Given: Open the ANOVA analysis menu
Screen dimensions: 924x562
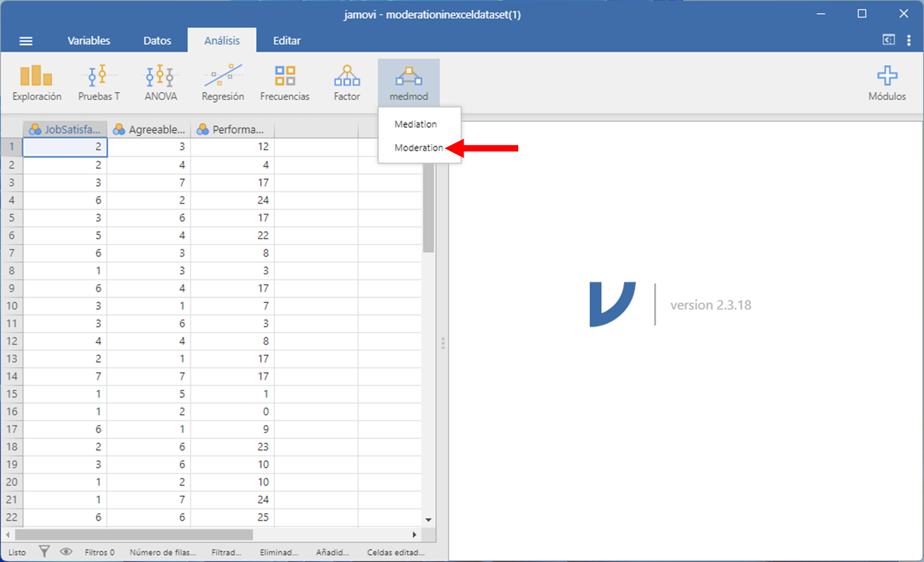Looking at the screenshot, I should click(x=160, y=83).
